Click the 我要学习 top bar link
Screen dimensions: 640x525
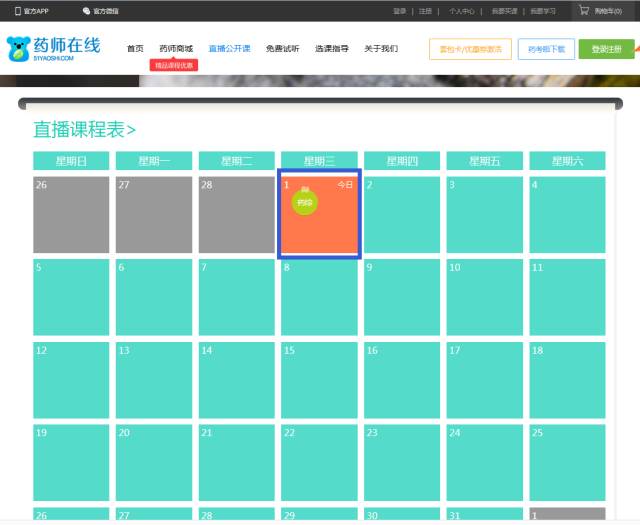coord(542,11)
